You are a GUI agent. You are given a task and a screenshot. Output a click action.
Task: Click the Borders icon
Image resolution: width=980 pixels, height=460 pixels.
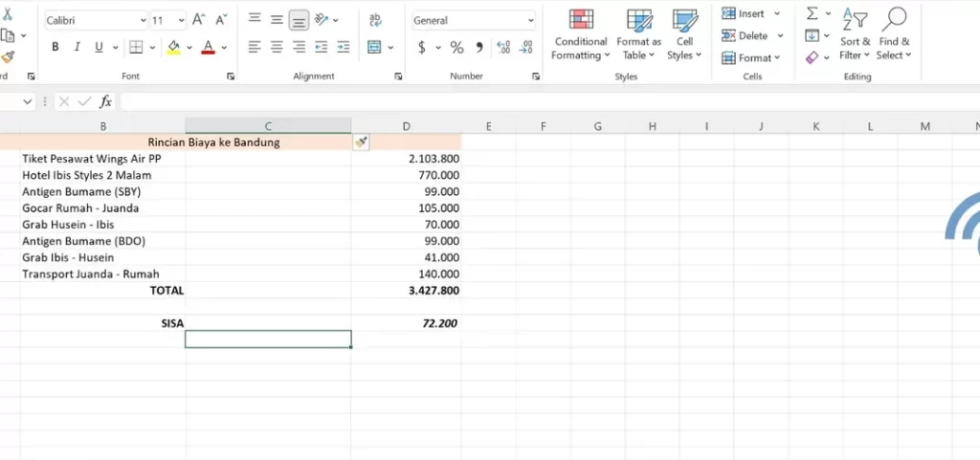pyautogui.click(x=136, y=47)
